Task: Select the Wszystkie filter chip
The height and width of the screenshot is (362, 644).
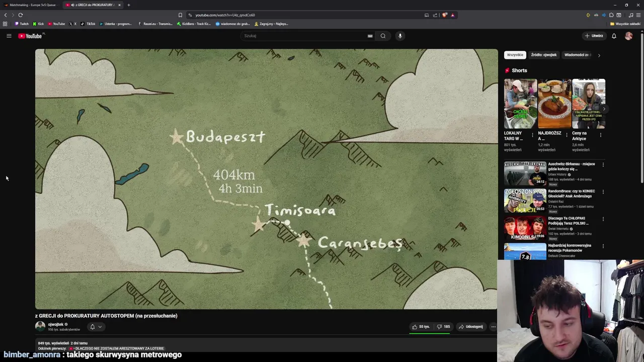Action: pos(515,55)
